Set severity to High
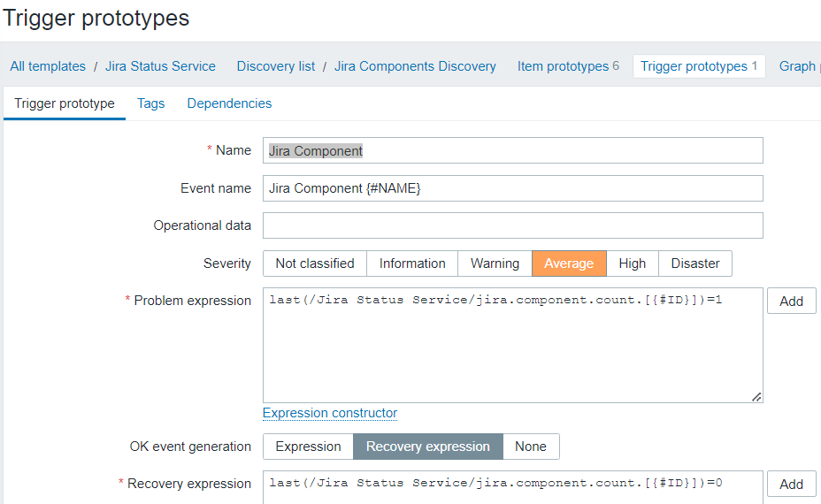Screen dimensions: 821x504 pyautogui.click(x=632, y=263)
